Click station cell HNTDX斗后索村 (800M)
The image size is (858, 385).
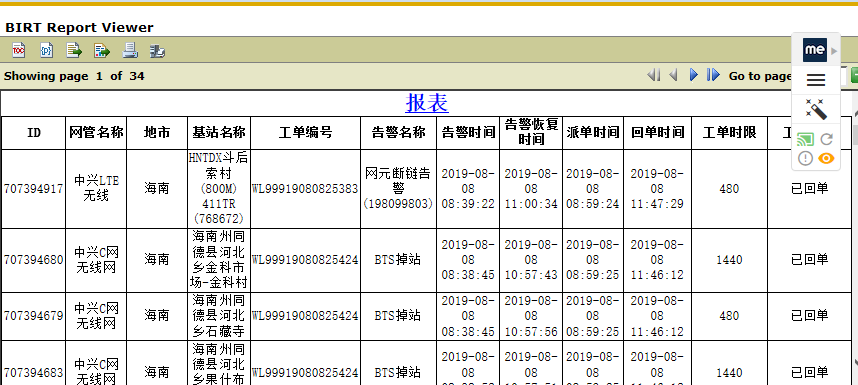219,189
